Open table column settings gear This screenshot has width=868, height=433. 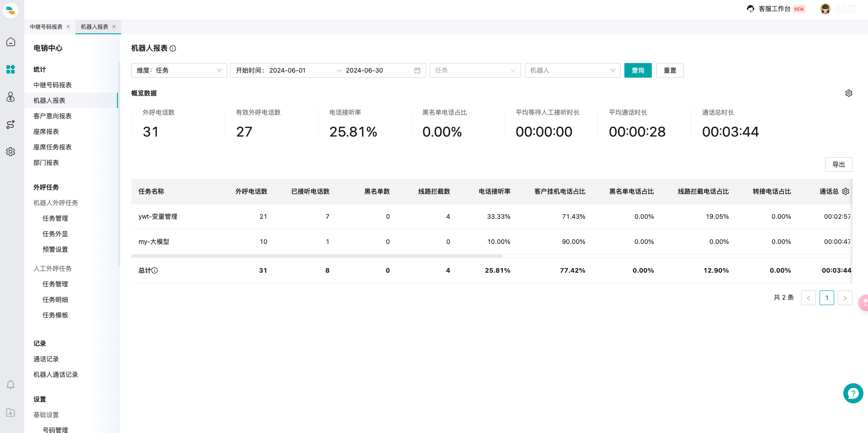pyautogui.click(x=846, y=191)
